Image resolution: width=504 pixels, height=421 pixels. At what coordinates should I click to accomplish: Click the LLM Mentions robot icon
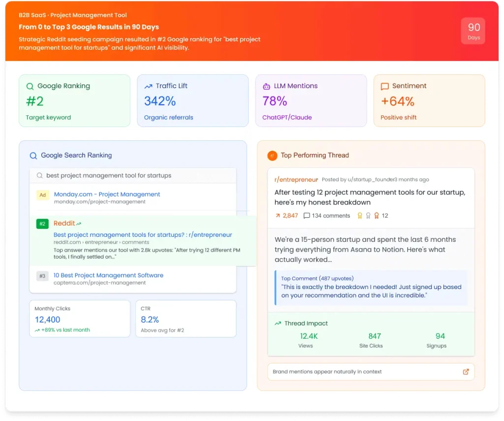(266, 86)
